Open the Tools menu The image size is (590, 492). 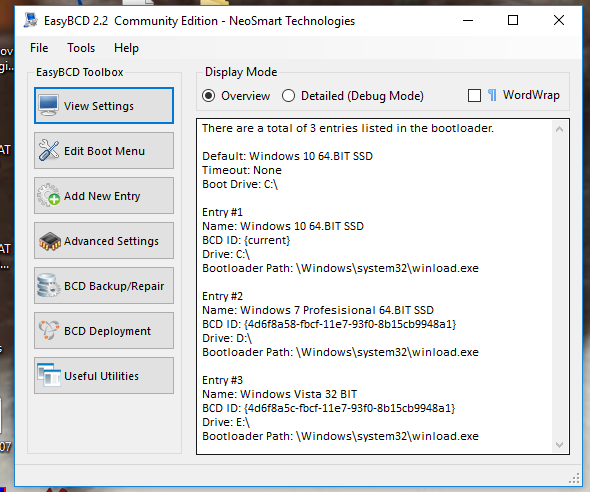pos(81,48)
